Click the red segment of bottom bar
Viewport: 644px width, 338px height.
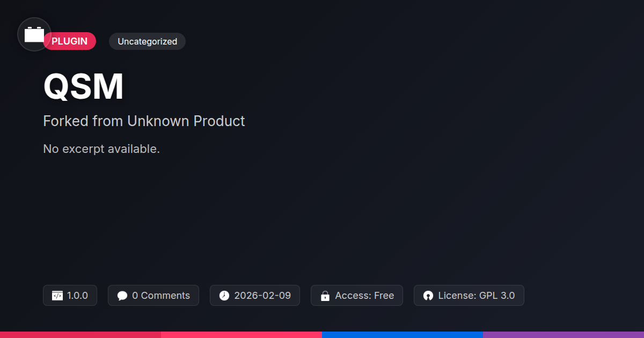pyautogui.click(x=80, y=335)
